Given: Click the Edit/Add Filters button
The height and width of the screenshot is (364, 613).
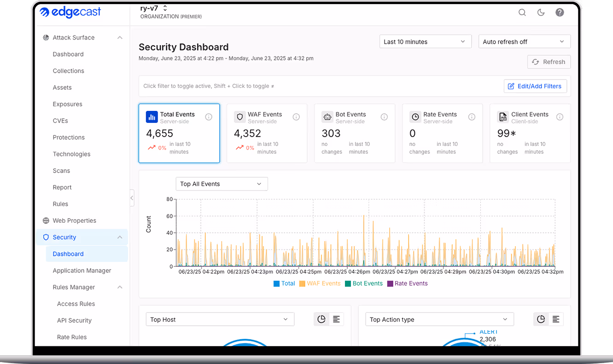Looking at the screenshot, I should (x=535, y=86).
